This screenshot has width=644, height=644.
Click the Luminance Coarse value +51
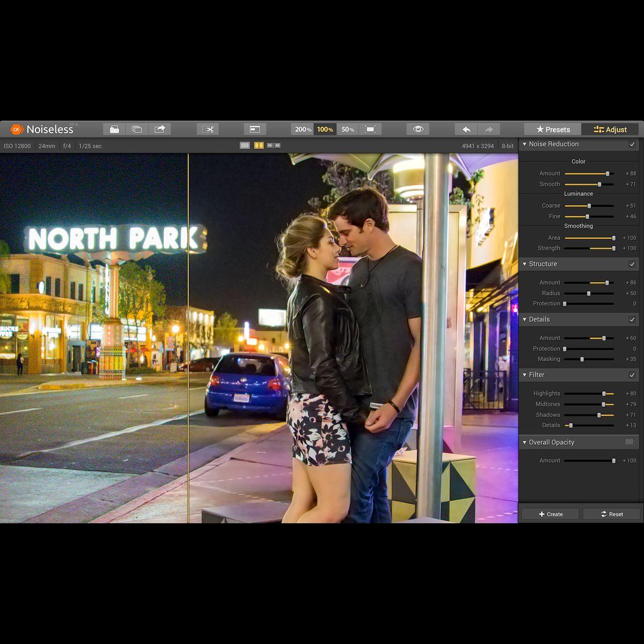631,206
